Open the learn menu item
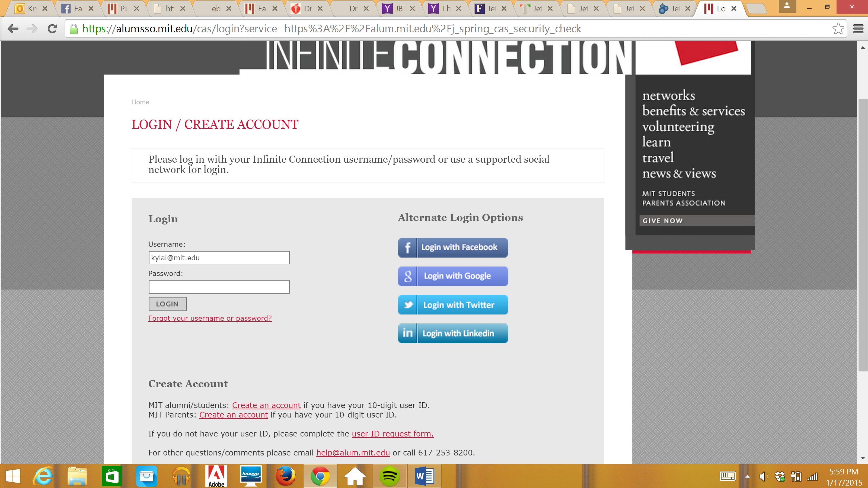 click(x=656, y=142)
